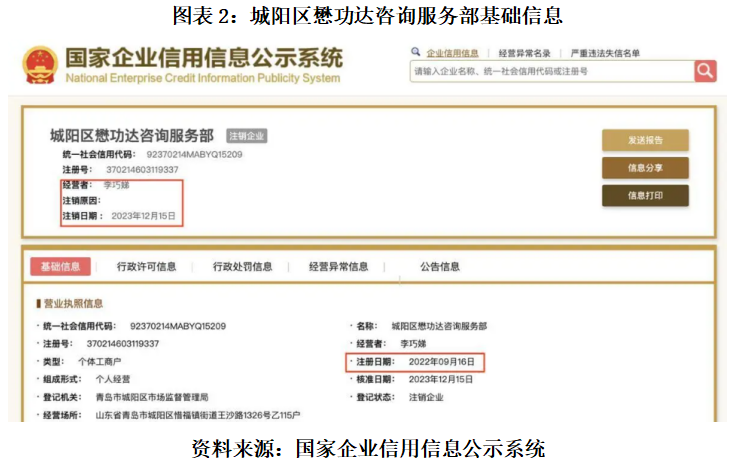This screenshot has height=463, width=732.
Task: Click the company name 城阳区懋功达咨询服务部 heading
Action: coord(132,136)
